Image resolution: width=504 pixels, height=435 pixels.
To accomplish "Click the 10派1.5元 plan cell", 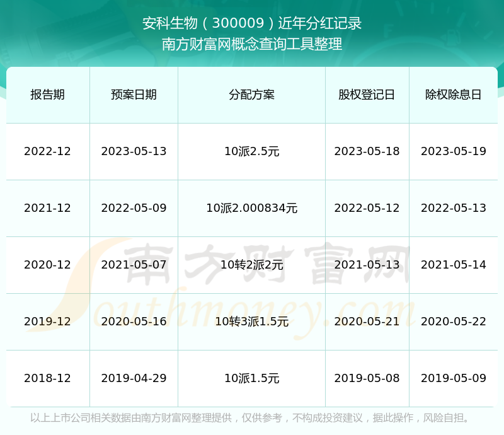I will [251, 378].
